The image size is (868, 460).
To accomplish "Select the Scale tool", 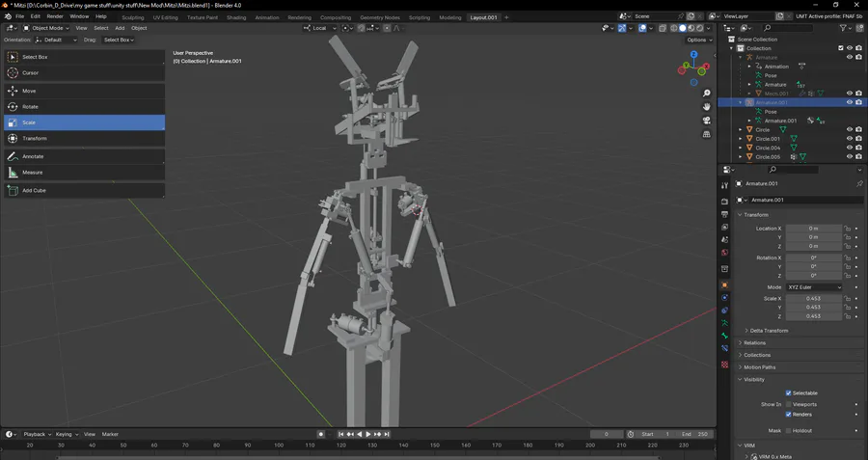I will click(x=84, y=122).
